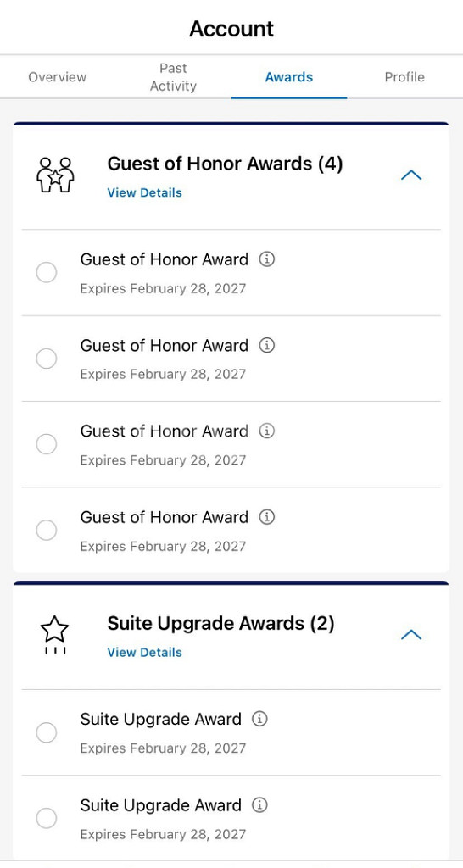This screenshot has width=463, height=868.
Task: Collapse the Guest of Honor Awards section
Action: click(x=411, y=175)
